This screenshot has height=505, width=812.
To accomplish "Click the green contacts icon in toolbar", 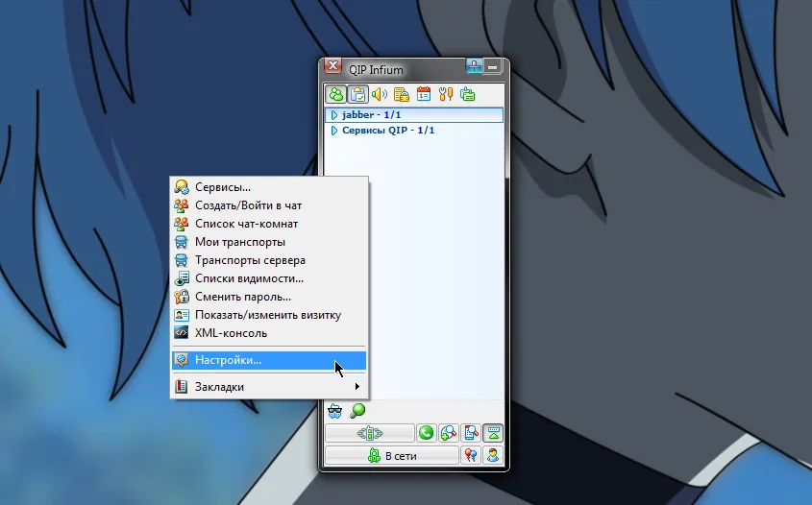I will pyautogui.click(x=336, y=94).
